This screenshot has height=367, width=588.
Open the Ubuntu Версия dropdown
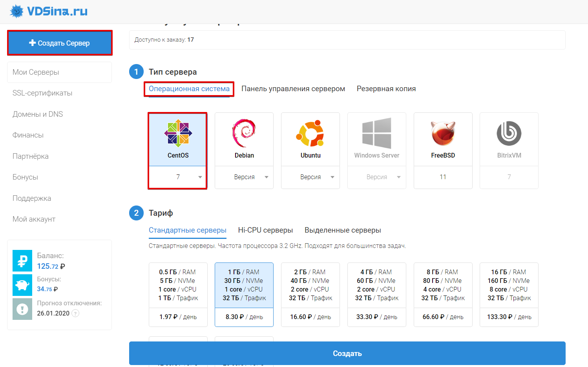click(x=310, y=177)
